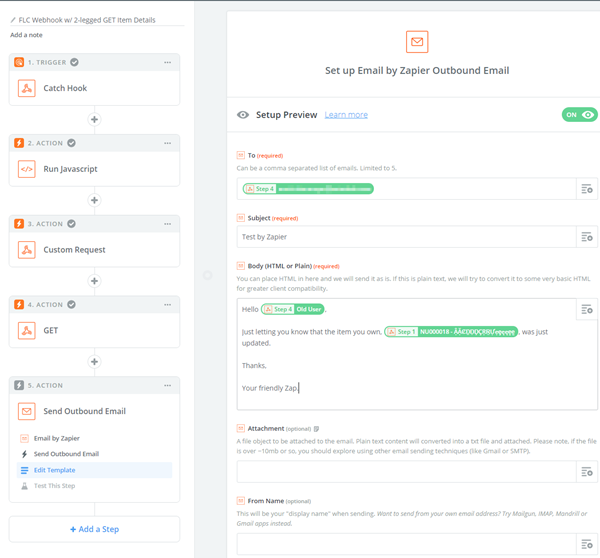Click the Catch Hook webhook icon
This screenshot has width=600, height=558.
pyautogui.click(x=27, y=88)
